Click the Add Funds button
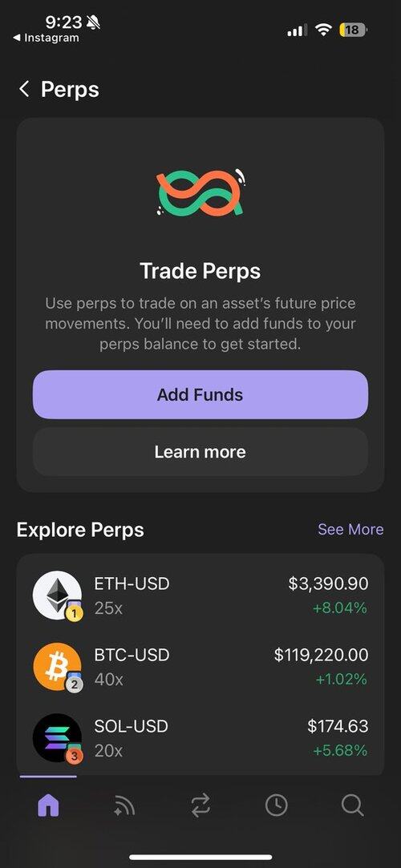 coord(200,394)
